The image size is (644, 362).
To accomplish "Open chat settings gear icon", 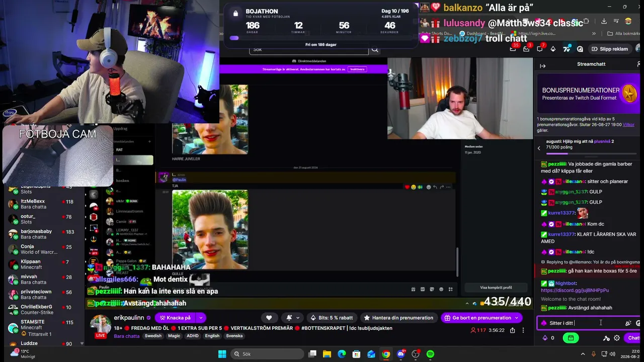I will (617, 338).
